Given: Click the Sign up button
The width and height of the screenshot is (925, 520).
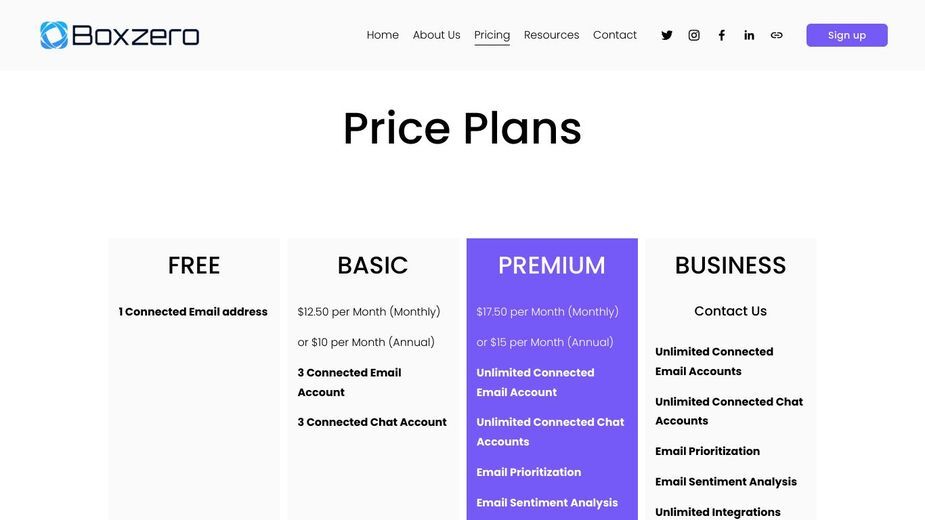Looking at the screenshot, I should 847,35.
